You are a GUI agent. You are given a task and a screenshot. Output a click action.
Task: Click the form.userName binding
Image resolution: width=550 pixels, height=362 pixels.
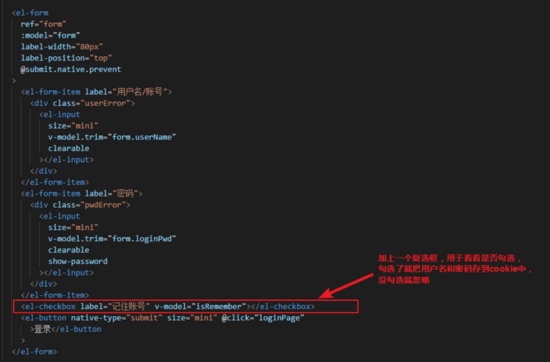click(142, 137)
